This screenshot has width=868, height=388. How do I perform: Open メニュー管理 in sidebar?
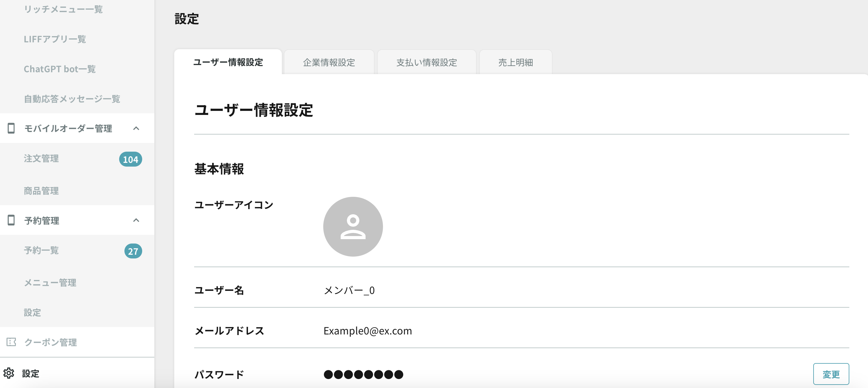click(50, 282)
